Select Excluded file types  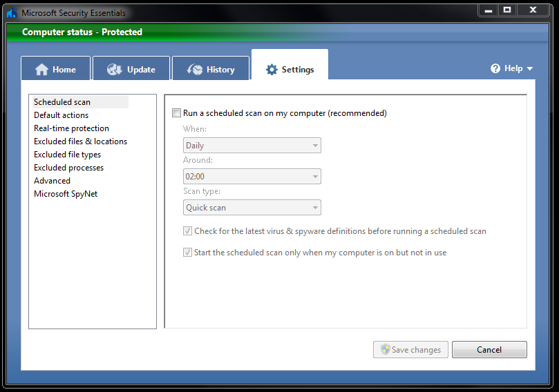[68, 155]
